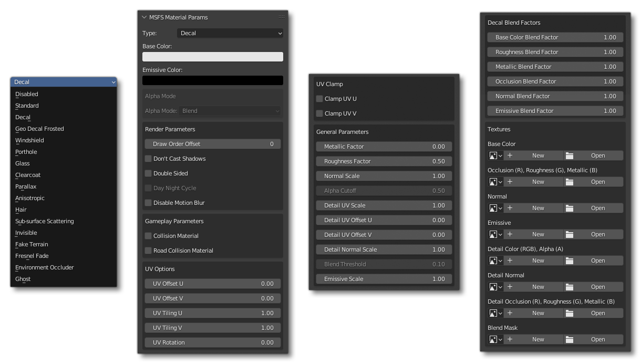Click the white Base Color swatch
The image size is (641, 364).
(x=212, y=57)
